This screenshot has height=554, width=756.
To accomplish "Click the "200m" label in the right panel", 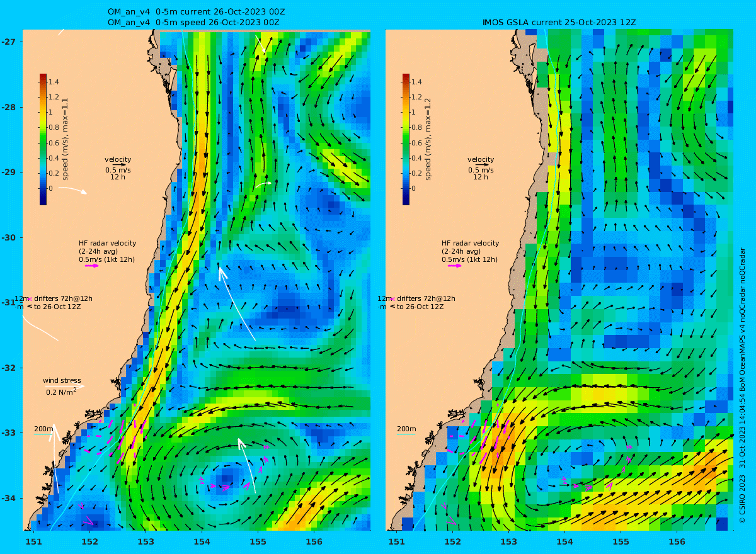I will 406,429.
